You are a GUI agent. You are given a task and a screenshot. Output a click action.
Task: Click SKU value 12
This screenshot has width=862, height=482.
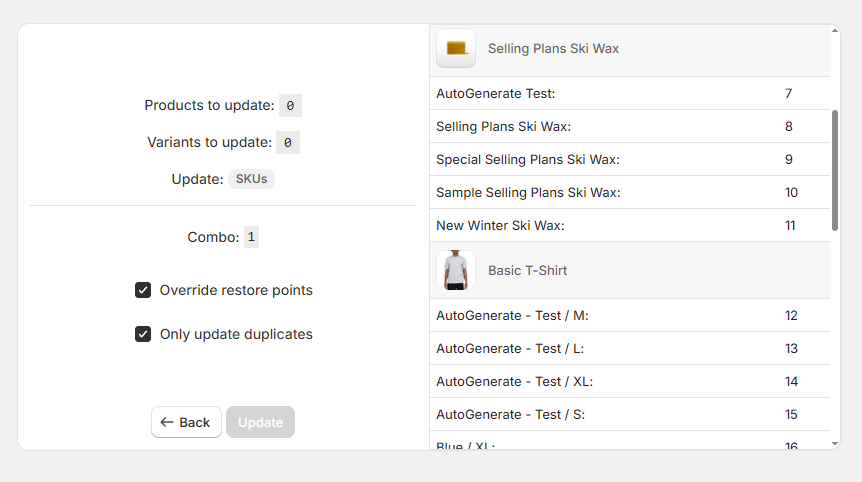791,315
